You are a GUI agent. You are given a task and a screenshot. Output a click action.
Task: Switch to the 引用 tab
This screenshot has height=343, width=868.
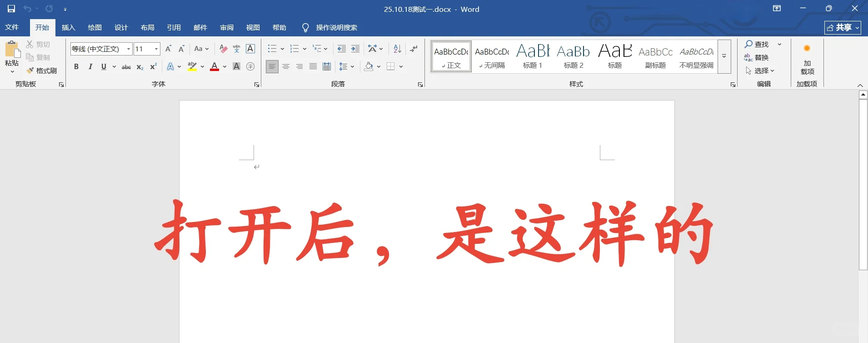coord(174,27)
